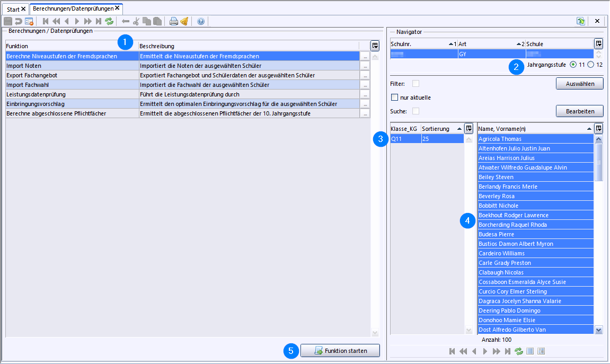Click double-right page-forward arrow in top toolbar
This screenshot has width=610, height=364.
[88, 21]
